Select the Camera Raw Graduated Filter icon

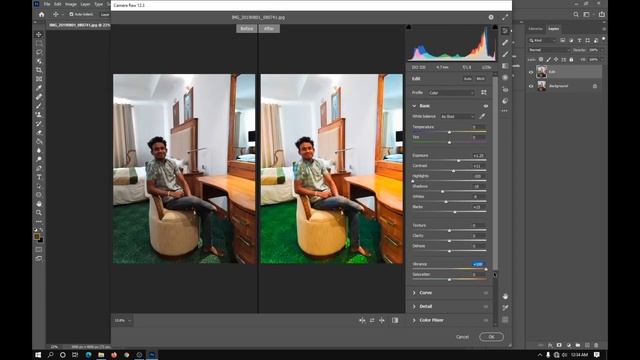click(505, 66)
